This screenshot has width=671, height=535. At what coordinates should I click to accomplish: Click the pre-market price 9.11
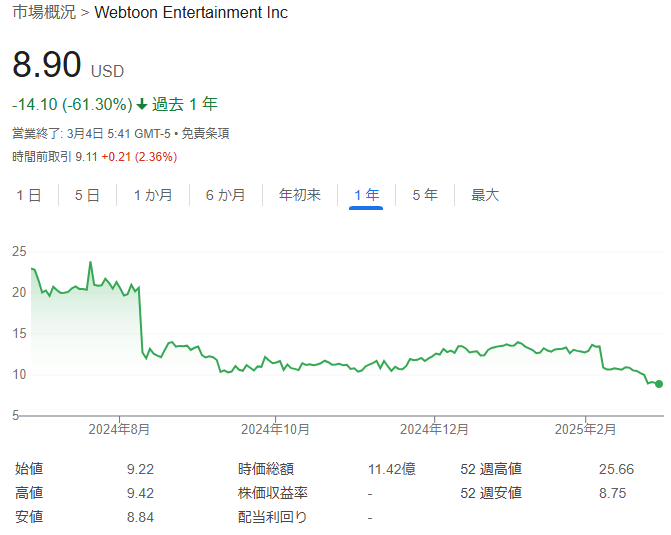click(x=86, y=157)
